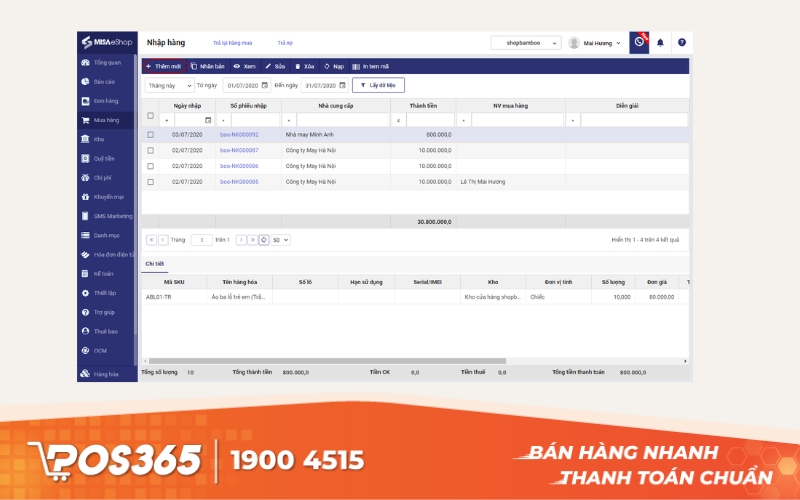
Task: Click Xóa delete toolbar button
Action: 305,66
